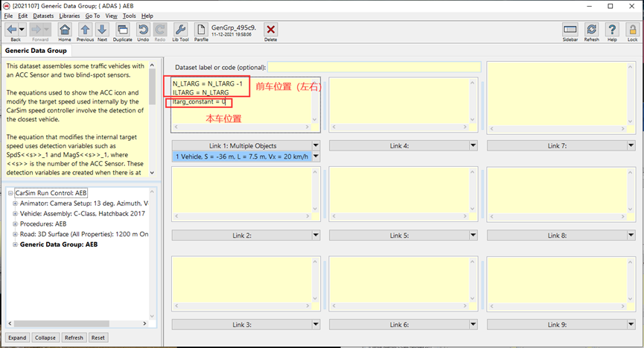This screenshot has width=644, height=348.
Task: Click the notes panel down scroll arrow
Action: tap(152, 173)
